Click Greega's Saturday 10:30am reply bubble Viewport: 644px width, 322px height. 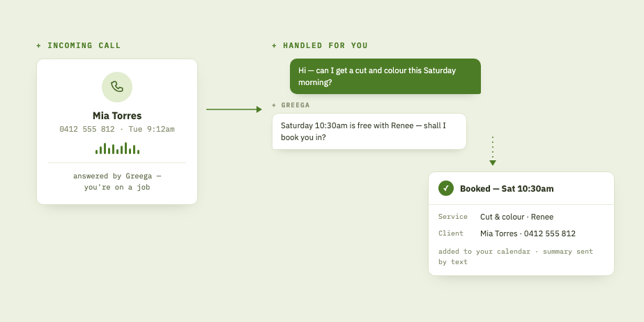(369, 132)
